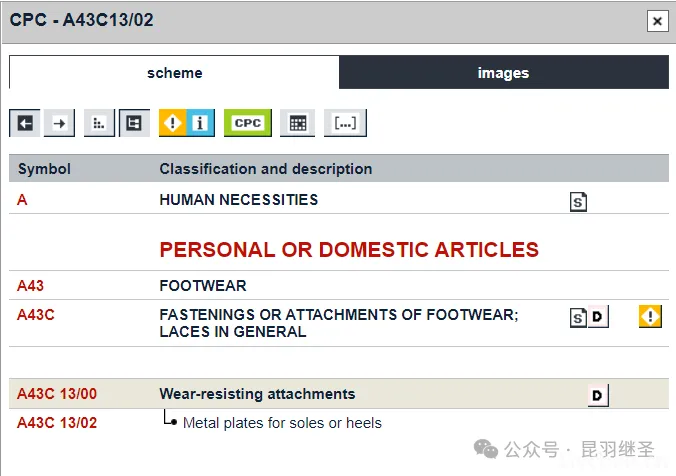Open the S document icon for HUMAN NECESSITIES

point(578,201)
